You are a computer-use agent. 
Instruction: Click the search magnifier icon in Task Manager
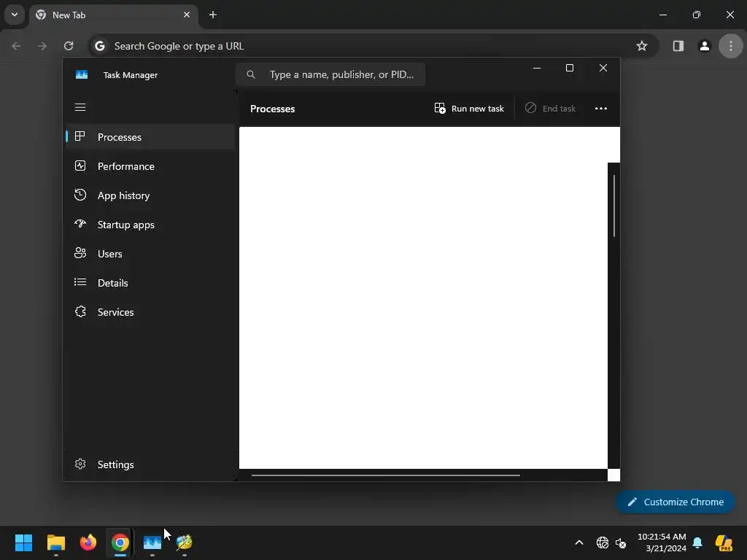251,74
